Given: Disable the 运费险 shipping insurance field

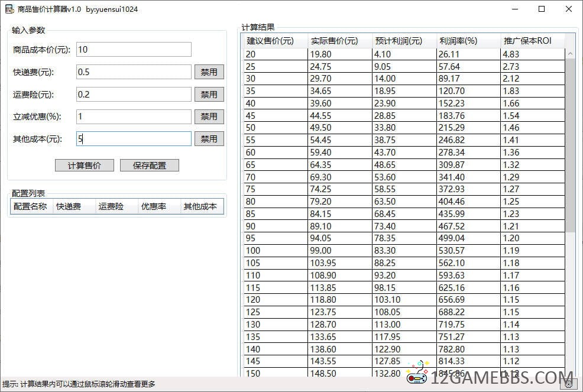Looking at the screenshot, I should [x=209, y=95].
